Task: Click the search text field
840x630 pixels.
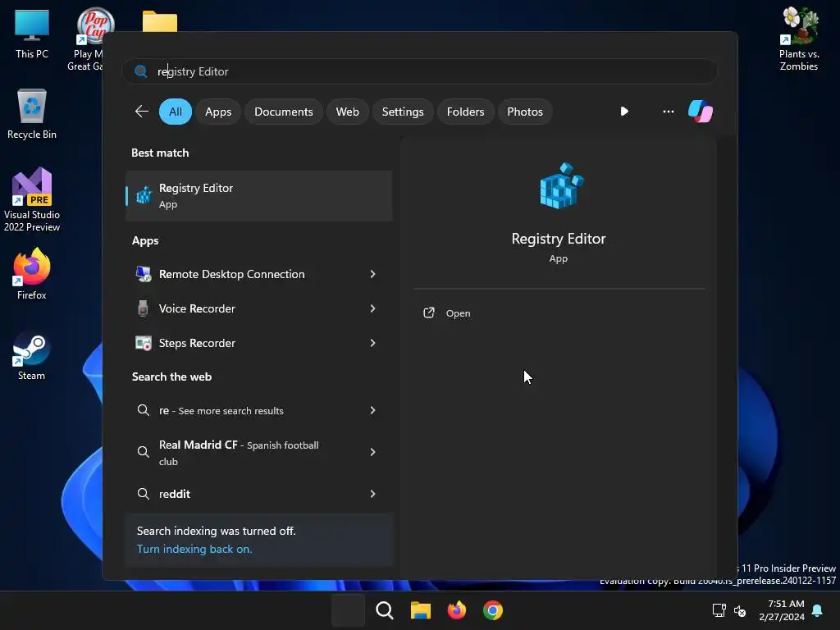Action: click(x=420, y=71)
